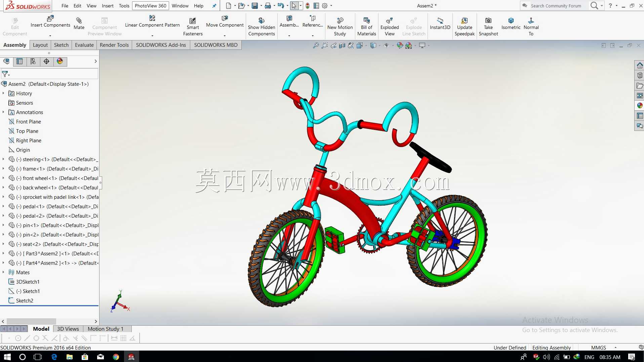
Task: Switch to the Render Tools tab
Action: click(114, 45)
